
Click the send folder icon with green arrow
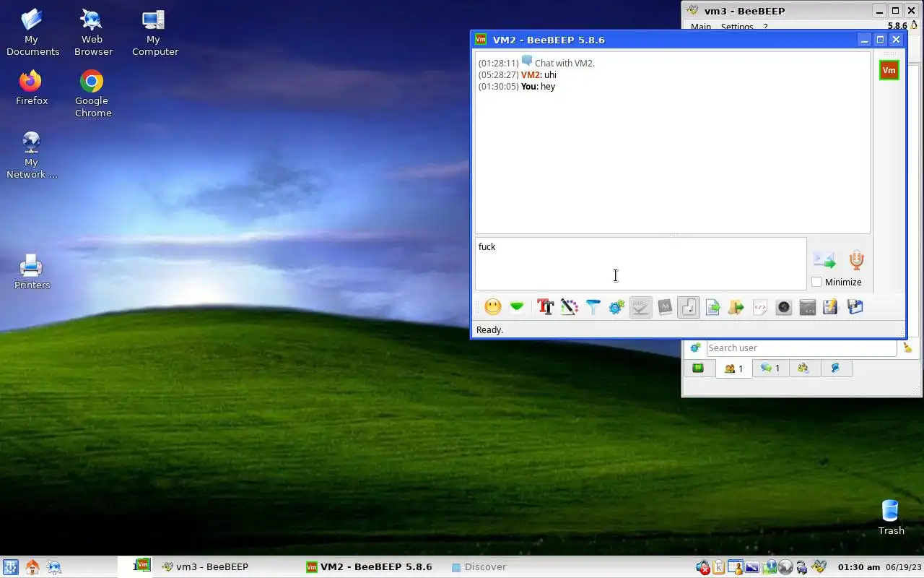coord(736,307)
